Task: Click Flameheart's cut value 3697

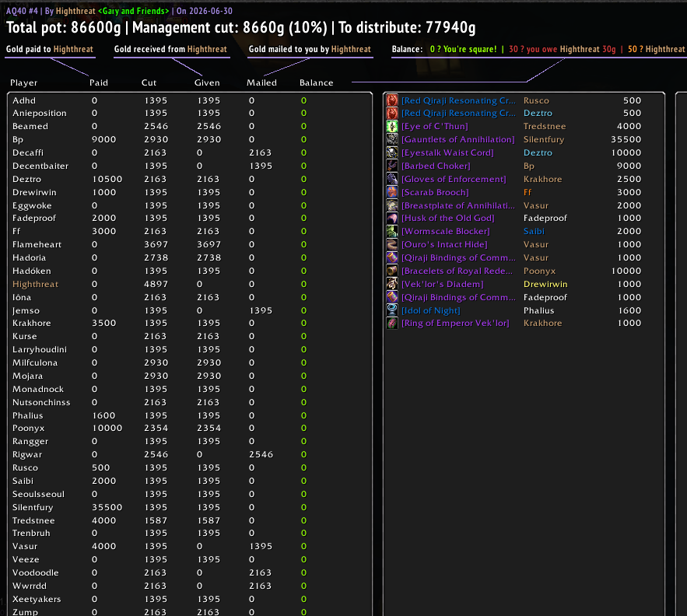Action: point(156,244)
